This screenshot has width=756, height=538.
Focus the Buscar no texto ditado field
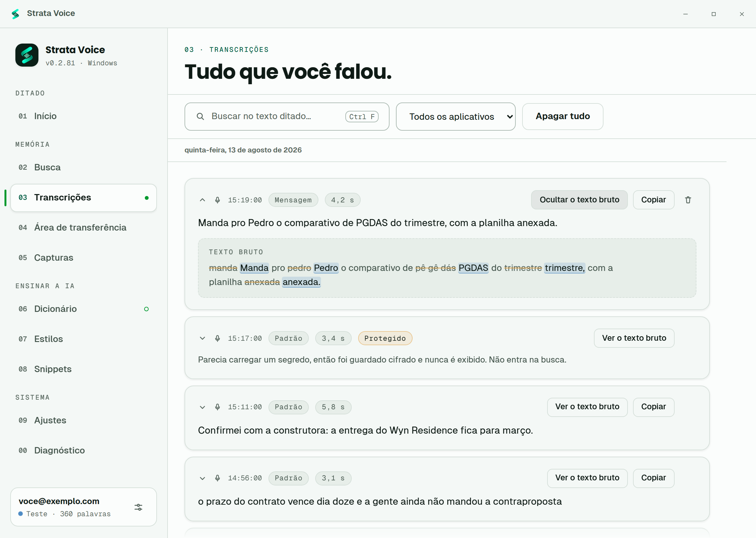click(287, 117)
